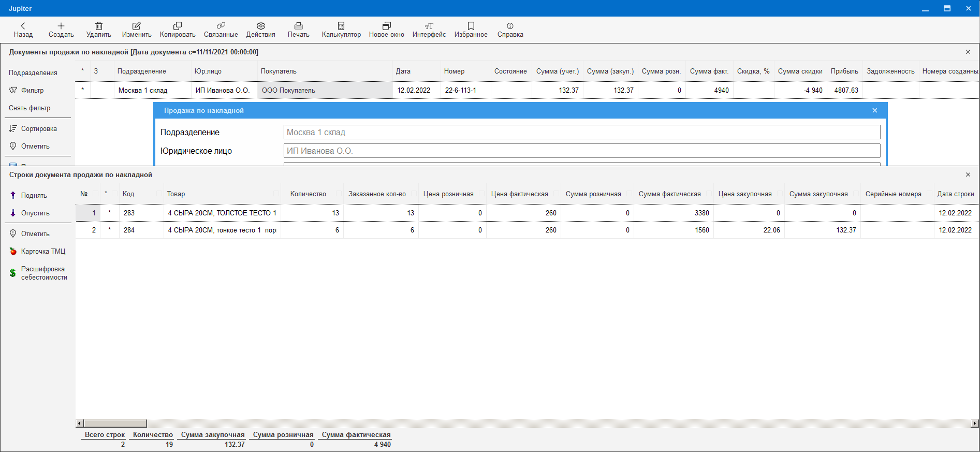Toggle the Серийные номера header checkbox
The height and width of the screenshot is (452, 980).
click(929, 194)
